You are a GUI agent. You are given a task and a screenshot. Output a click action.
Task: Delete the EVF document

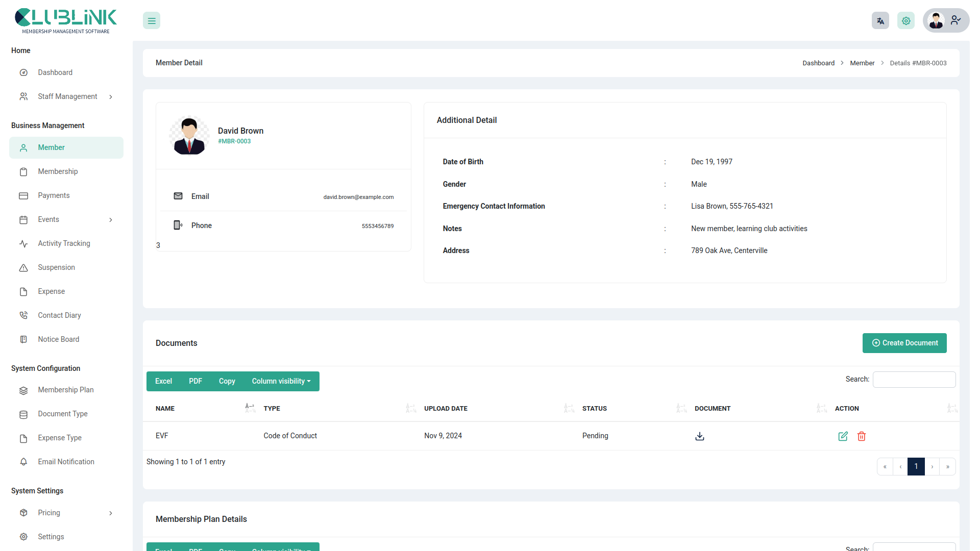(862, 436)
